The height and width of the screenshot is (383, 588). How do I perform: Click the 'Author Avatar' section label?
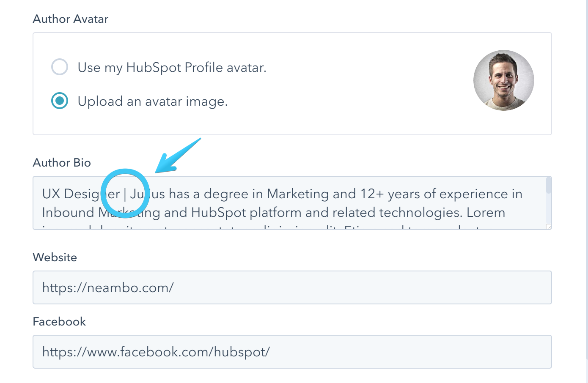coord(71,19)
